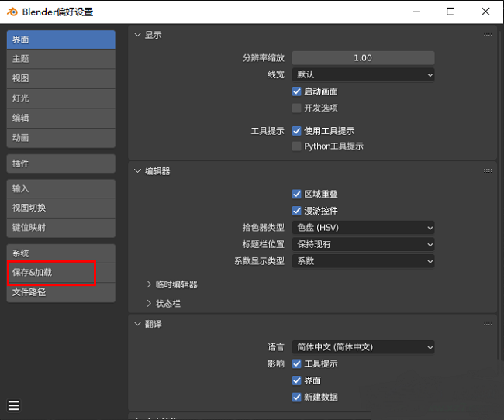Click the 分辨率缩放 label

(x=264, y=58)
